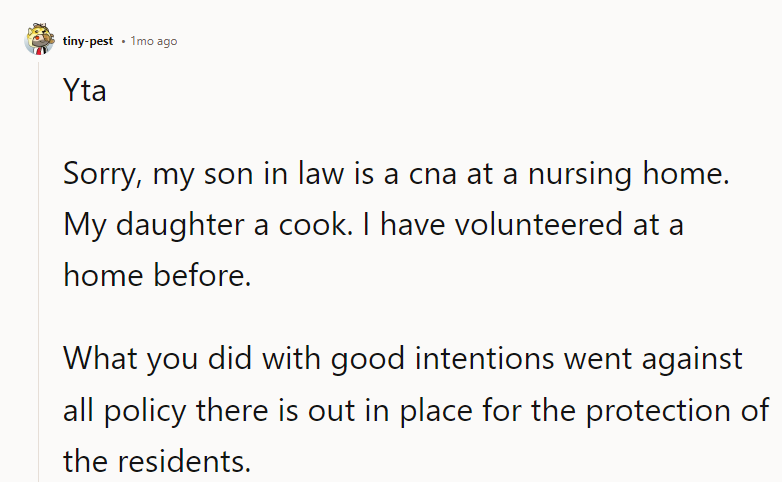Click the "Yta" verdict text
The width and height of the screenshot is (782, 482).
pyautogui.click(x=85, y=92)
